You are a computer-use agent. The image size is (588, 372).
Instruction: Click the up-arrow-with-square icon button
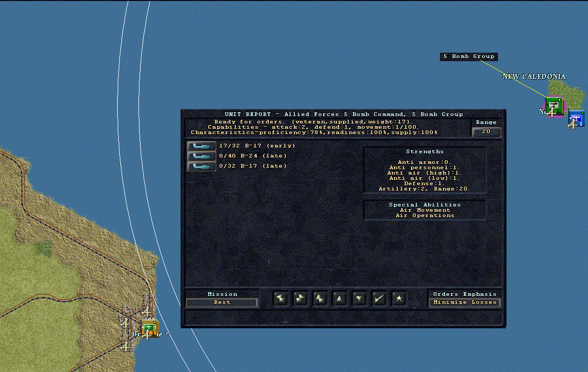coord(320,298)
